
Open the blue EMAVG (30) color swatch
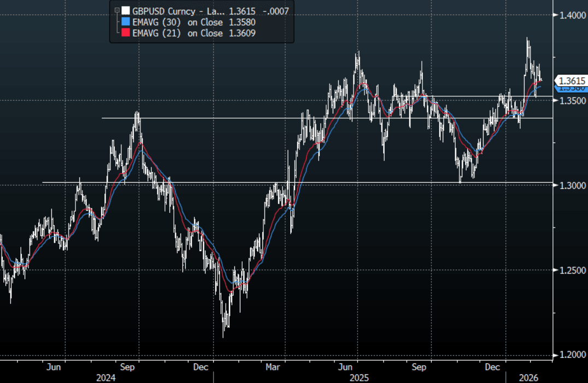coord(126,22)
